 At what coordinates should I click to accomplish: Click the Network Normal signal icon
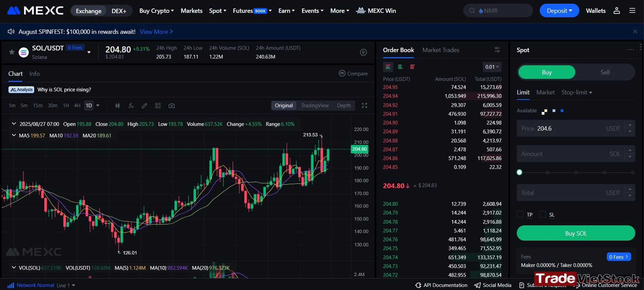tap(11, 285)
